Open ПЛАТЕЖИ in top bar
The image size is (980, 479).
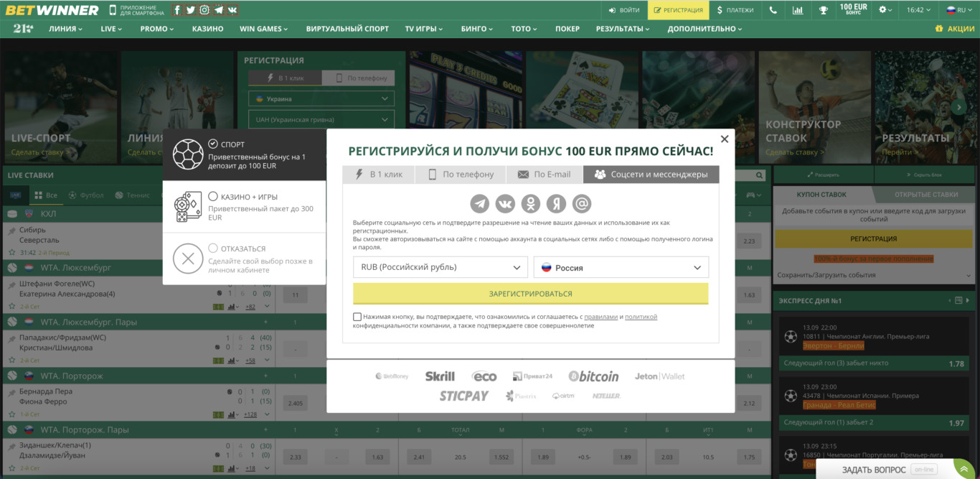(735, 10)
